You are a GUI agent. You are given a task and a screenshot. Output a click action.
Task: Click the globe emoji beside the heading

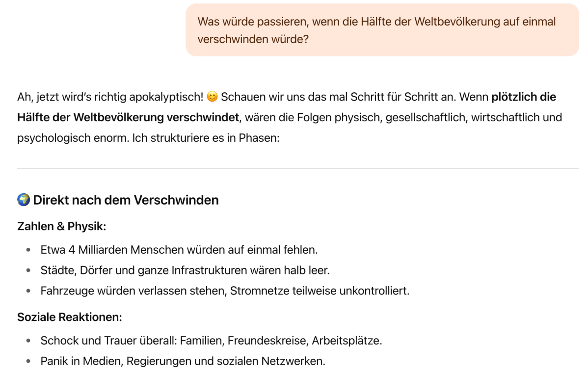[x=24, y=200]
